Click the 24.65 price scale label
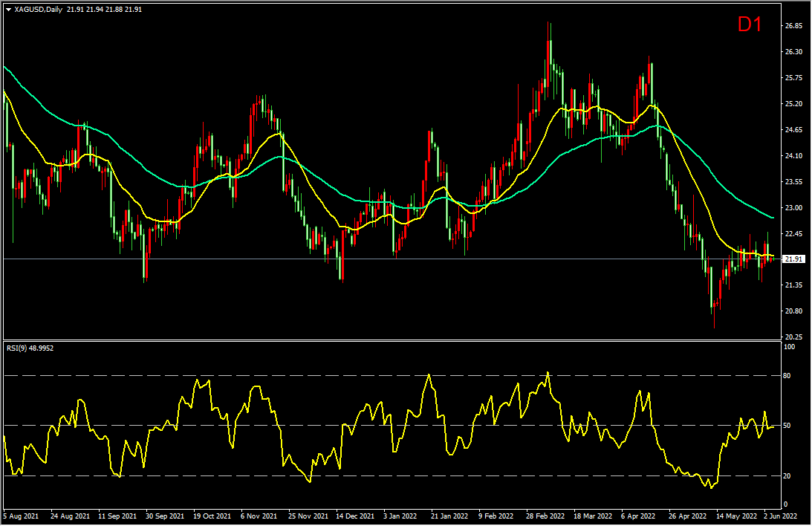Viewport: 812px width, 526px height. [x=794, y=129]
